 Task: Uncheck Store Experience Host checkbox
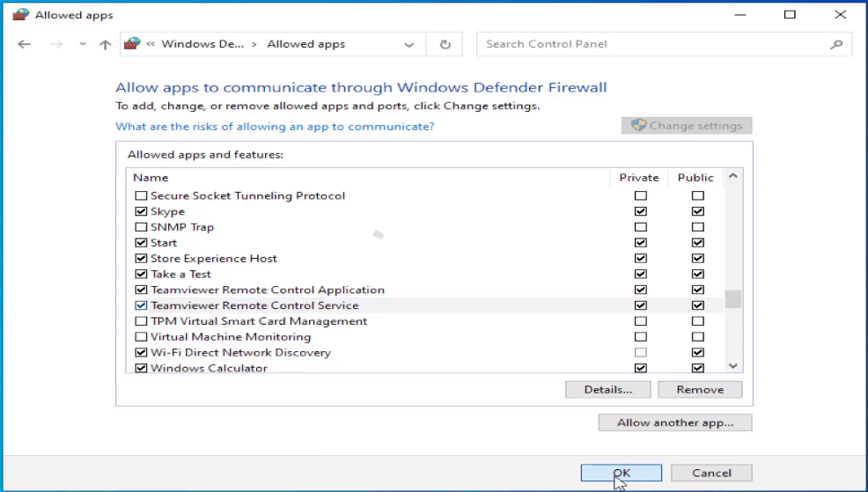141,259
